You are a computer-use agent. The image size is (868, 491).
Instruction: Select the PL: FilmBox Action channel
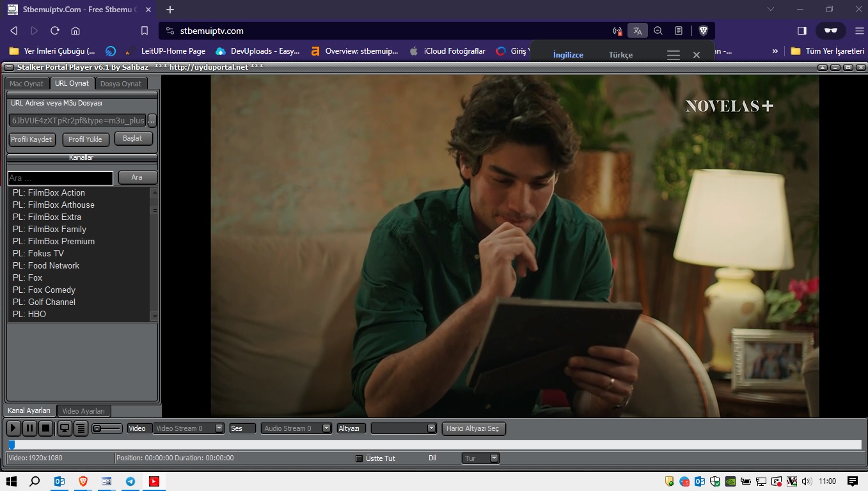click(x=79, y=192)
